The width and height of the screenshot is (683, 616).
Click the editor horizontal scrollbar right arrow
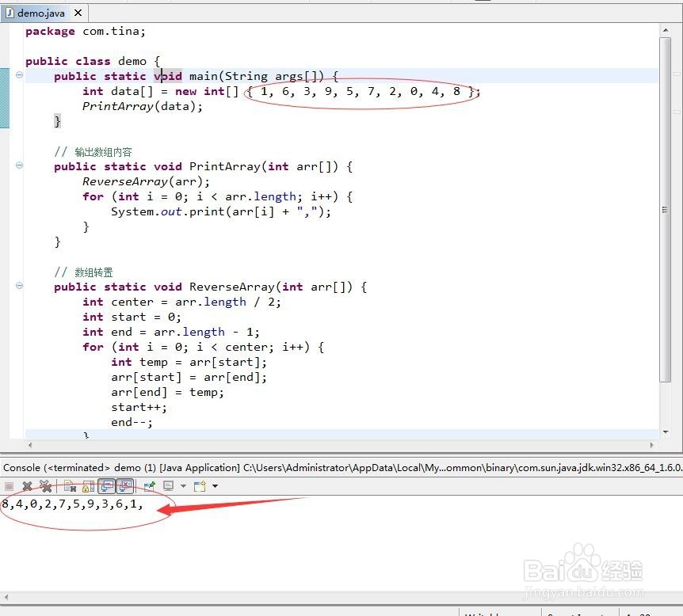[651, 445]
